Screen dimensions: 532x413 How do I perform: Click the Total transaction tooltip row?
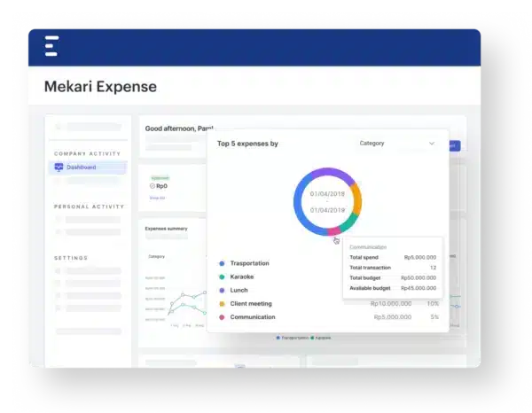(x=393, y=268)
